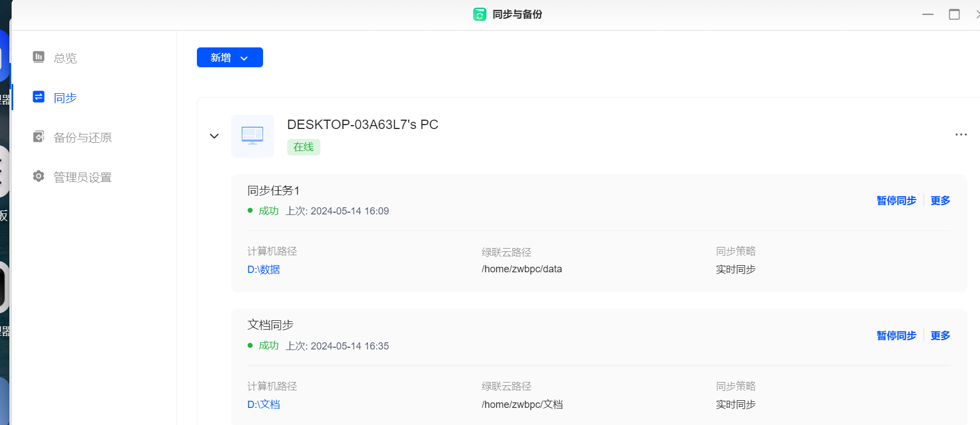Viewport: 980px width, 425px height.
Task: Click the 文档同步 task title
Action: 270,325
